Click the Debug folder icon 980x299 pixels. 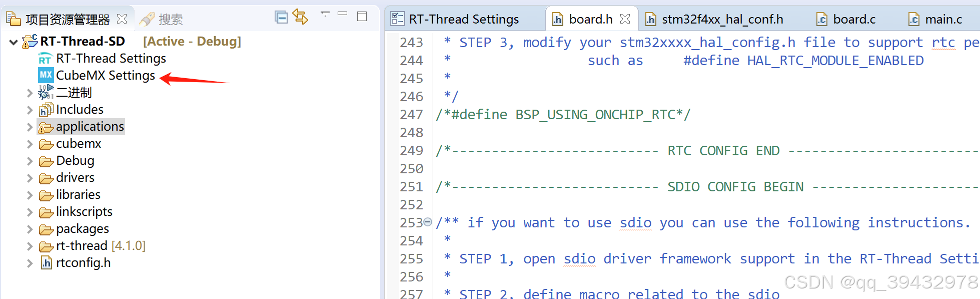(x=46, y=162)
